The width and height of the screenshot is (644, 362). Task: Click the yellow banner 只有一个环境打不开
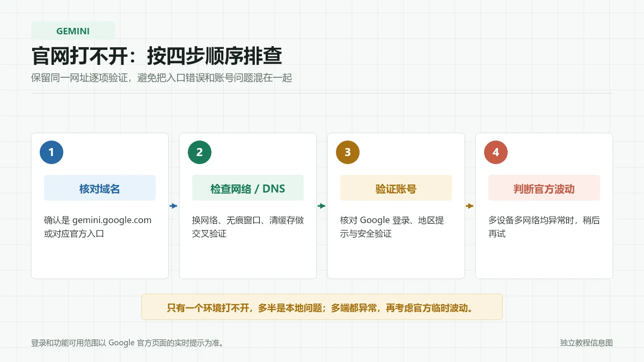[x=322, y=307]
